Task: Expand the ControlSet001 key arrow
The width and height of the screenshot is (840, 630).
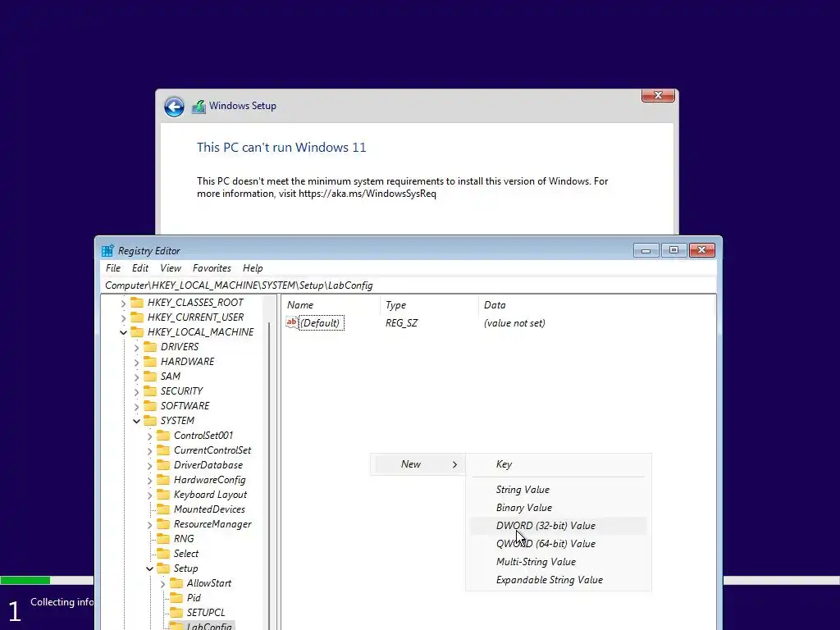Action: (149, 436)
